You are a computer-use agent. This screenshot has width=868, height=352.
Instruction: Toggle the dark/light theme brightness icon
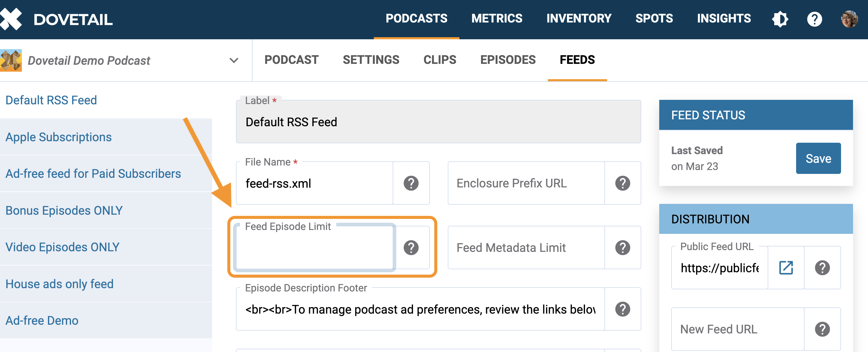coord(780,19)
